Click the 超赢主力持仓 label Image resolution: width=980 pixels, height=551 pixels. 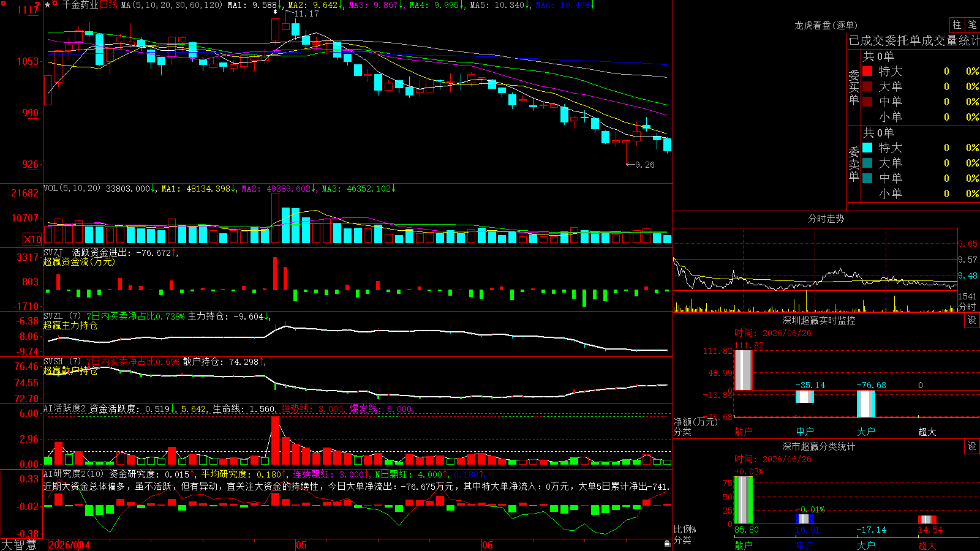pos(70,325)
